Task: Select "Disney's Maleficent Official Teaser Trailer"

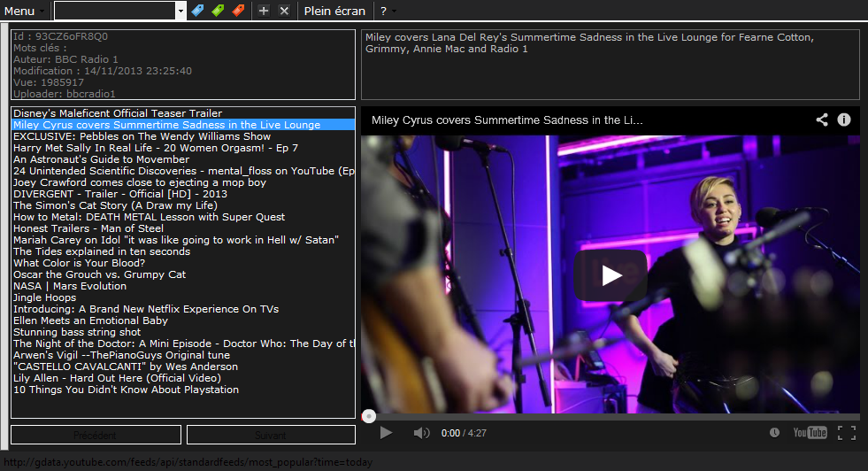Action: (183, 113)
